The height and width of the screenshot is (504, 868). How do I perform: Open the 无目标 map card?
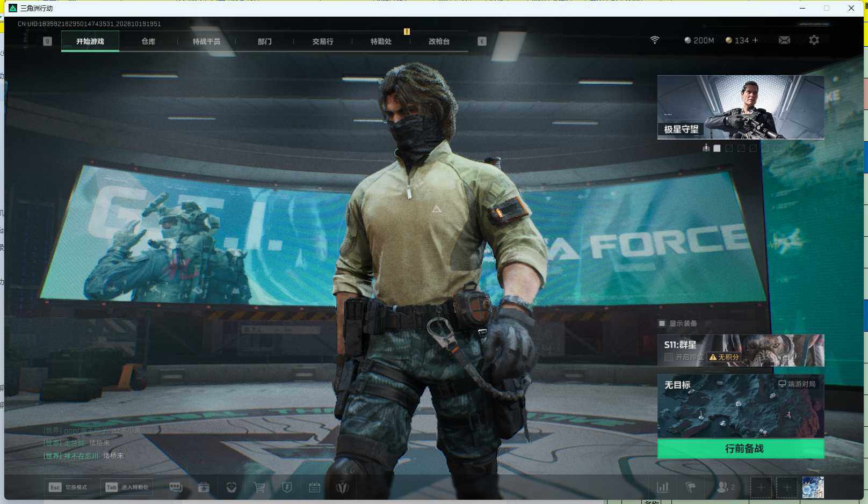tap(741, 406)
